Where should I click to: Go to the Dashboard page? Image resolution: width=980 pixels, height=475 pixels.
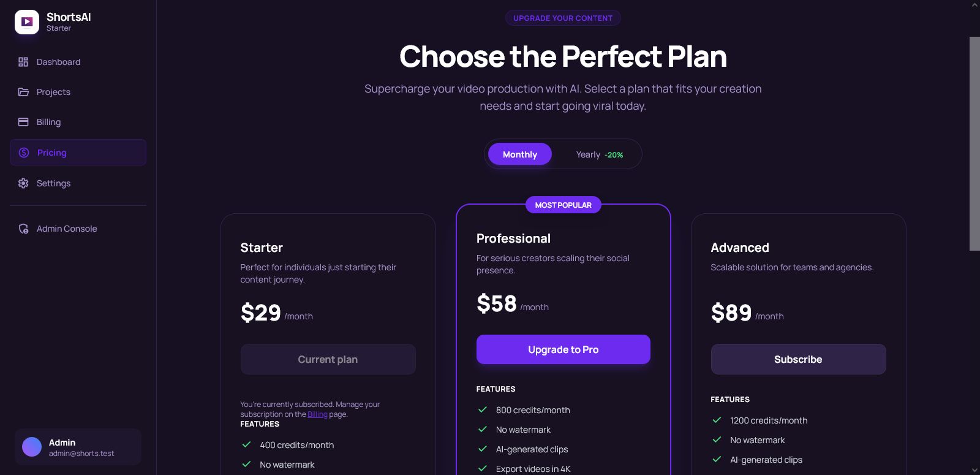[58, 62]
